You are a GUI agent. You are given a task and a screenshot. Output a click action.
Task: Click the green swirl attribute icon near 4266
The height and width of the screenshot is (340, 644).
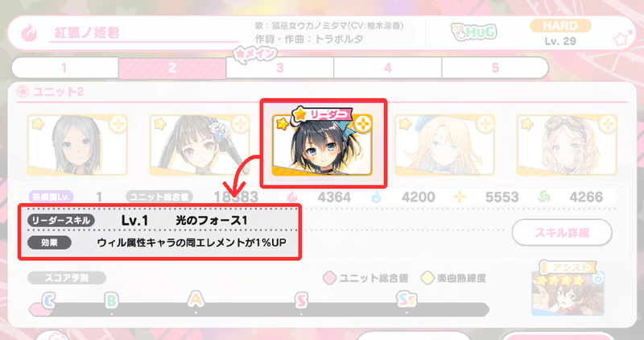(544, 197)
